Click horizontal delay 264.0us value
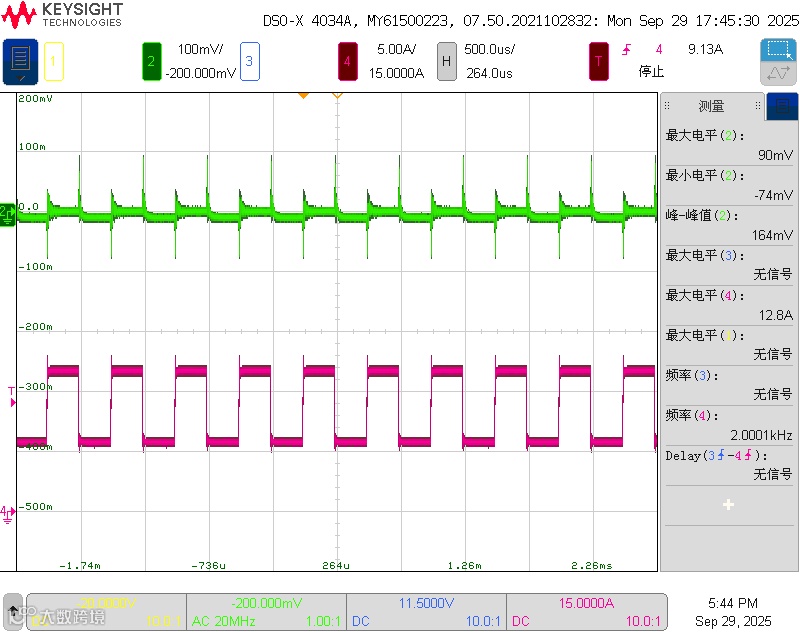800x632 pixels. click(489, 73)
